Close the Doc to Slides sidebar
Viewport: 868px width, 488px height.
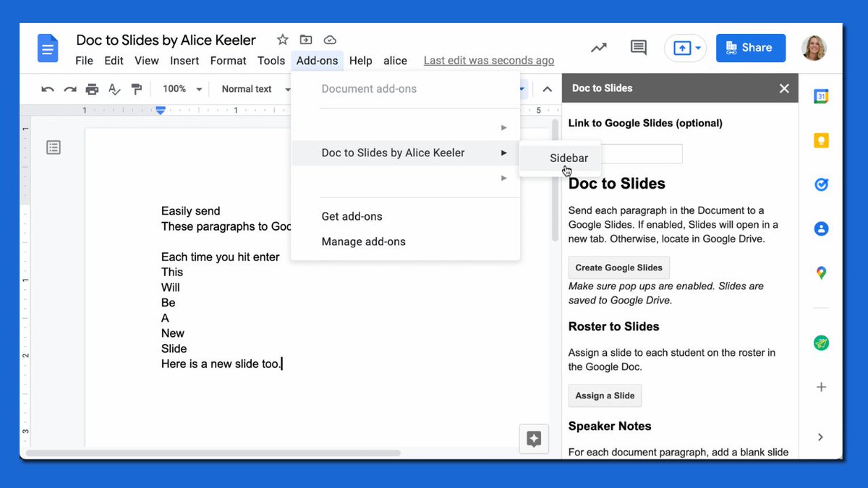click(784, 88)
